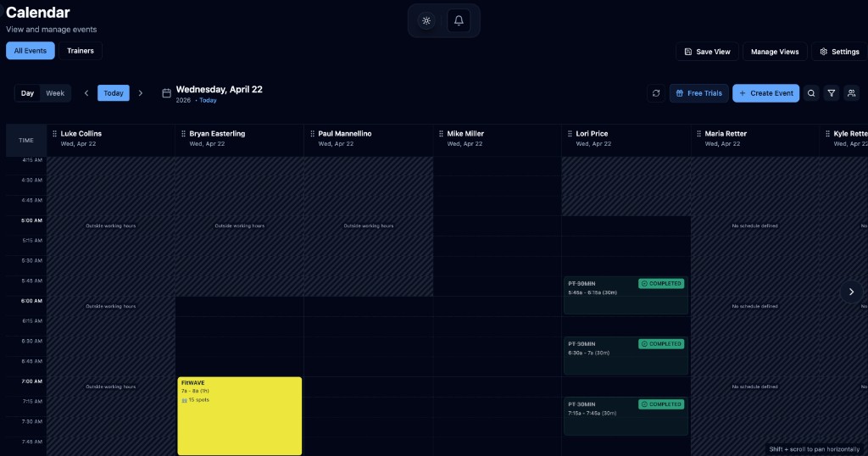Click the 6:00 AM time label
The height and width of the screenshot is (456, 868).
(x=31, y=301)
